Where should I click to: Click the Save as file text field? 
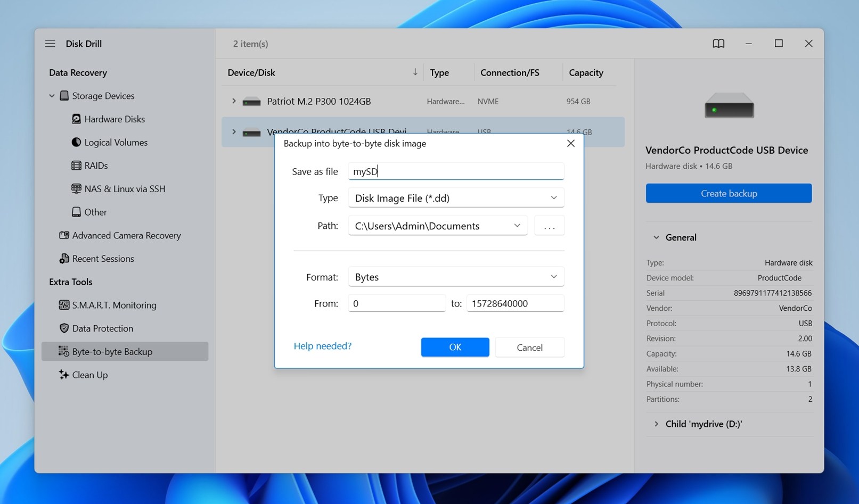pos(455,171)
